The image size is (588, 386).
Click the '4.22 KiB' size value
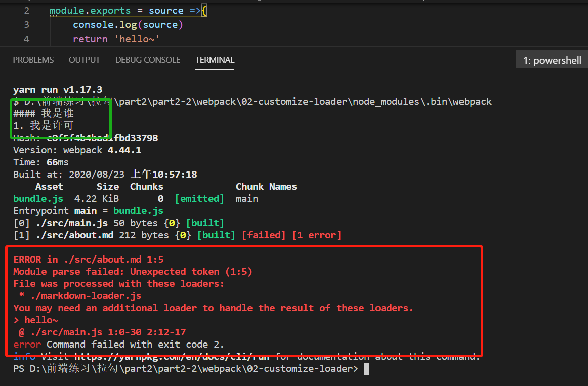(x=96, y=199)
